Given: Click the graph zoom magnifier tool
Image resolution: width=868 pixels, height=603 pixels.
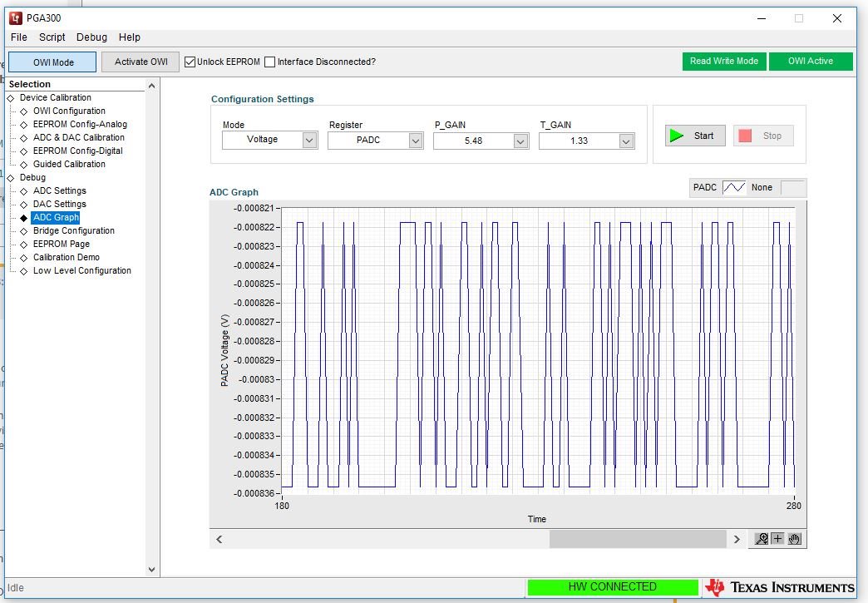Looking at the screenshot, I should [x=762, y=539].
